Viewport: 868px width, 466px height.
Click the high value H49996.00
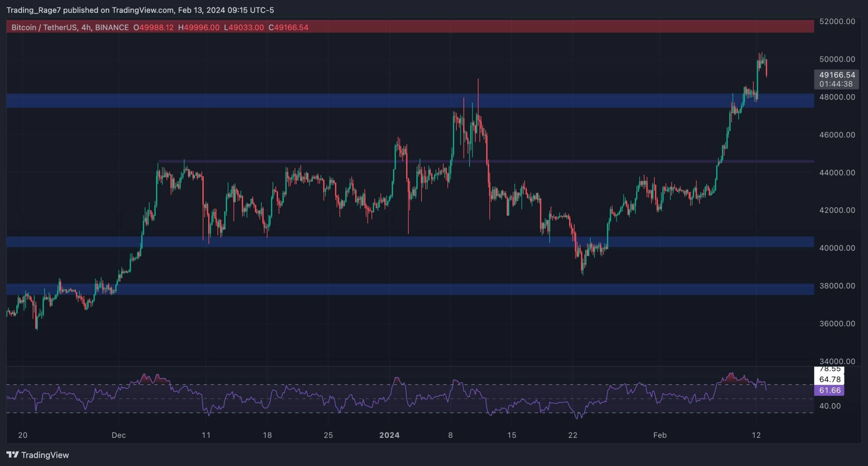pyautogui.click(x=199, y=27)
